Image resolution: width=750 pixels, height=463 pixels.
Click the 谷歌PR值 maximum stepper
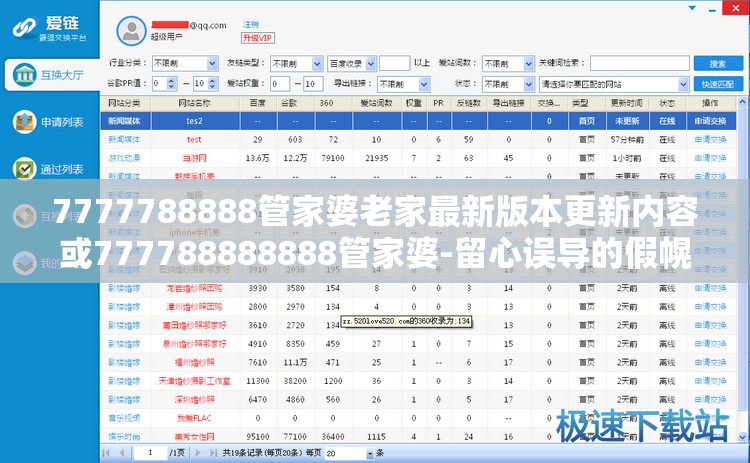[x=213, y=84]
